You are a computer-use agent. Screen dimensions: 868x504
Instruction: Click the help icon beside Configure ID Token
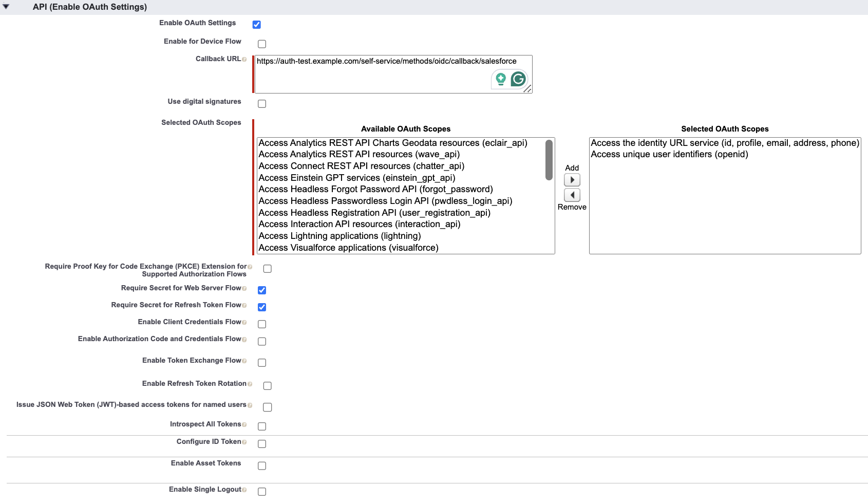[x=243, y=441]
